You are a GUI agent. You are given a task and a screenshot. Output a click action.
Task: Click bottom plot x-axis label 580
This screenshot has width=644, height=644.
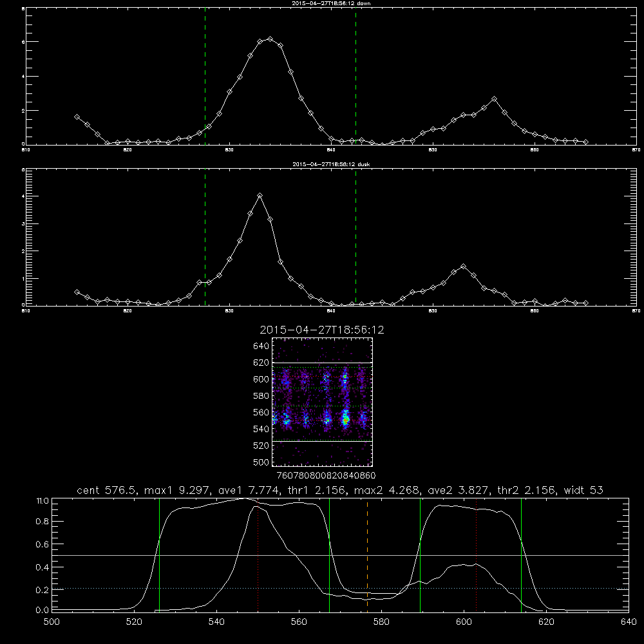381,622
